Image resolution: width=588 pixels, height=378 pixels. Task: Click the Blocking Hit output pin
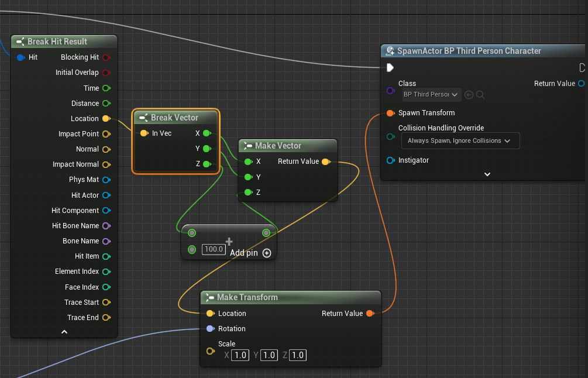point(106,57)
